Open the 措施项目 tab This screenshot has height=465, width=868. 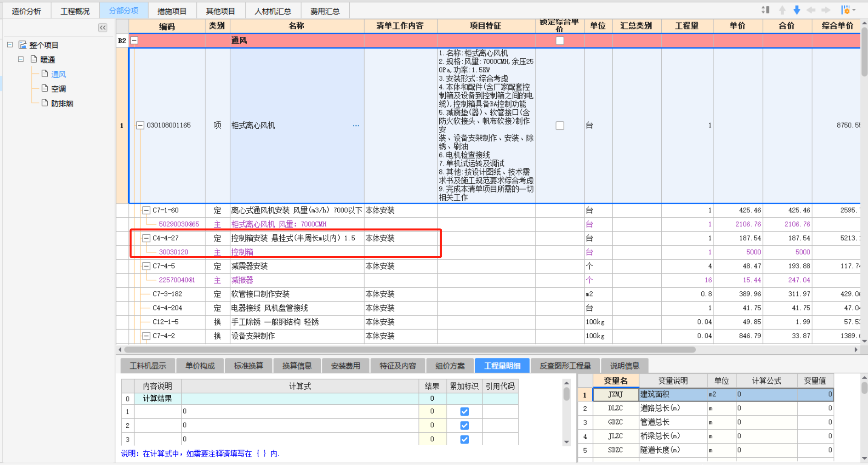(x=172, y=11)
